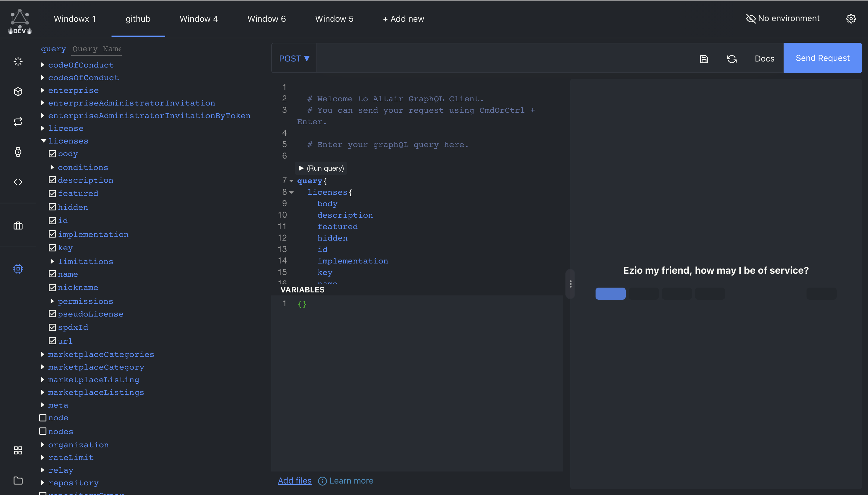Click the folder icon at sidebar bottom
This screenshot has height=495, width=868.
[x=18, y=481]
